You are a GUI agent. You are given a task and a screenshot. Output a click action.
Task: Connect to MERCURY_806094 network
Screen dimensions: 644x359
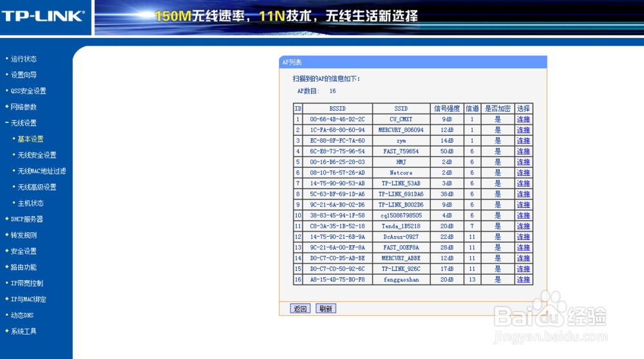(523, 130)
